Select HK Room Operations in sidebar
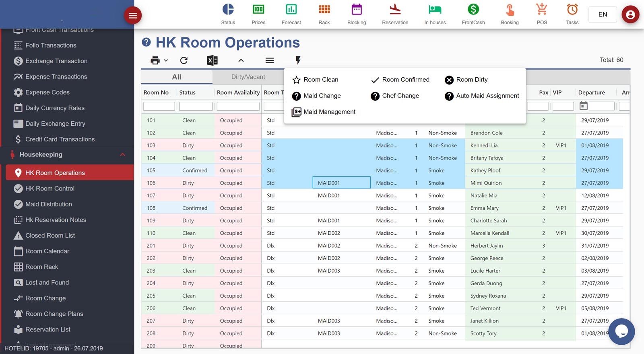Image resolution: width=644 pixels, height=354 pixels. pyautogui.click(x=70, y=172)
